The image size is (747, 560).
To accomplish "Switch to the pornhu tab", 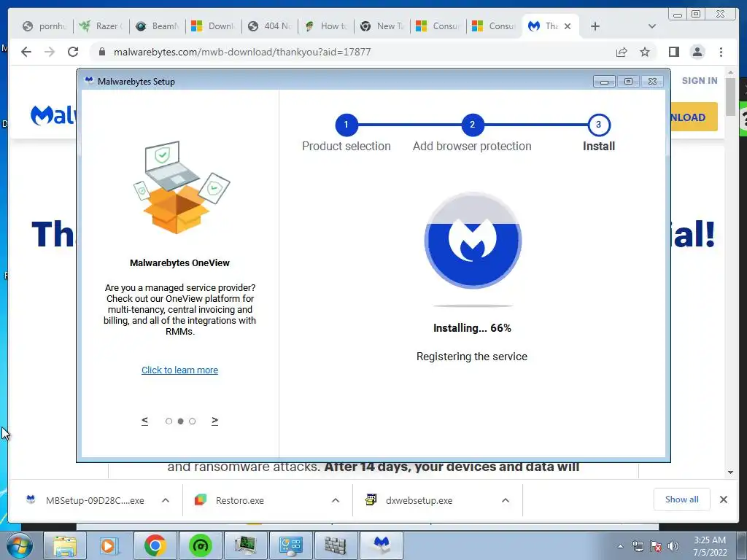I will click(x=44, y=26).
